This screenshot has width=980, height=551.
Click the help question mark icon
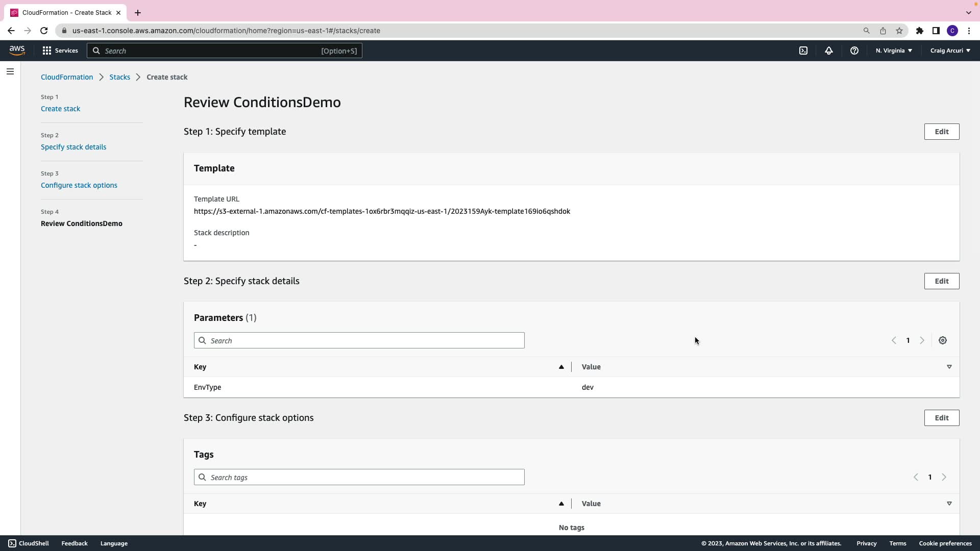tap(854, 51)
